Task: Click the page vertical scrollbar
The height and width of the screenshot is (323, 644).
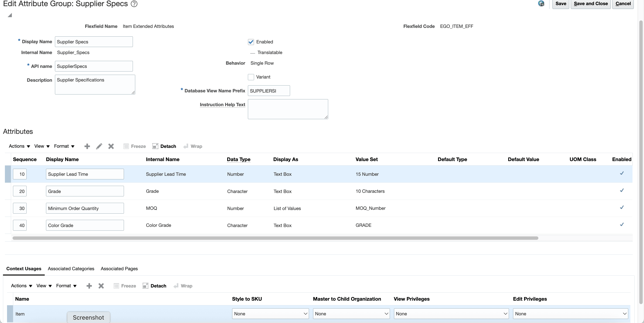Action: pos(641,162)
